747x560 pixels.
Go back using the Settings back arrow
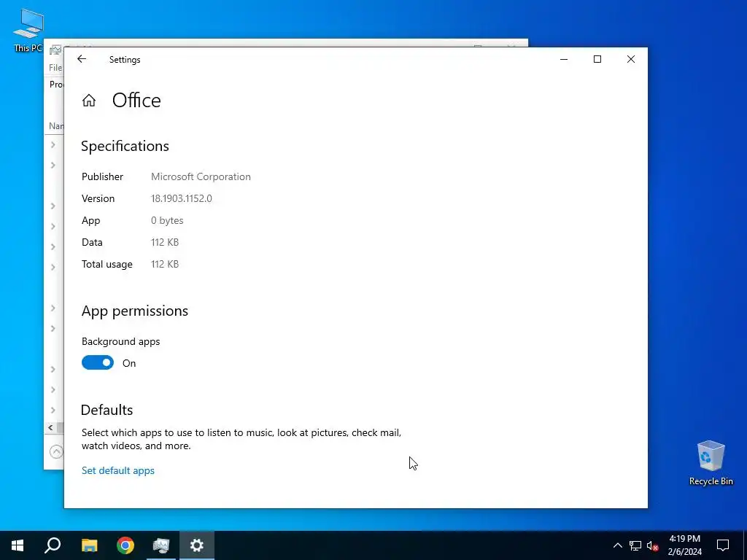(82, 59)
